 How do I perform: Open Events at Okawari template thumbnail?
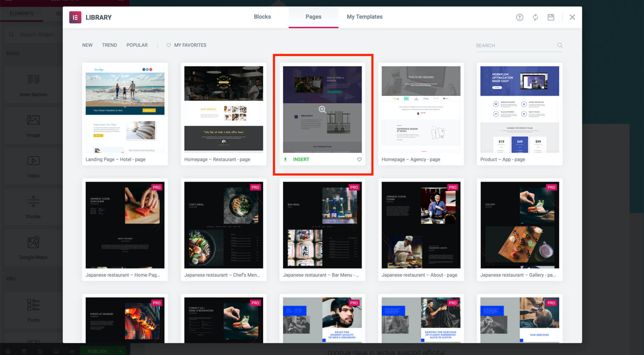(125, 320)
